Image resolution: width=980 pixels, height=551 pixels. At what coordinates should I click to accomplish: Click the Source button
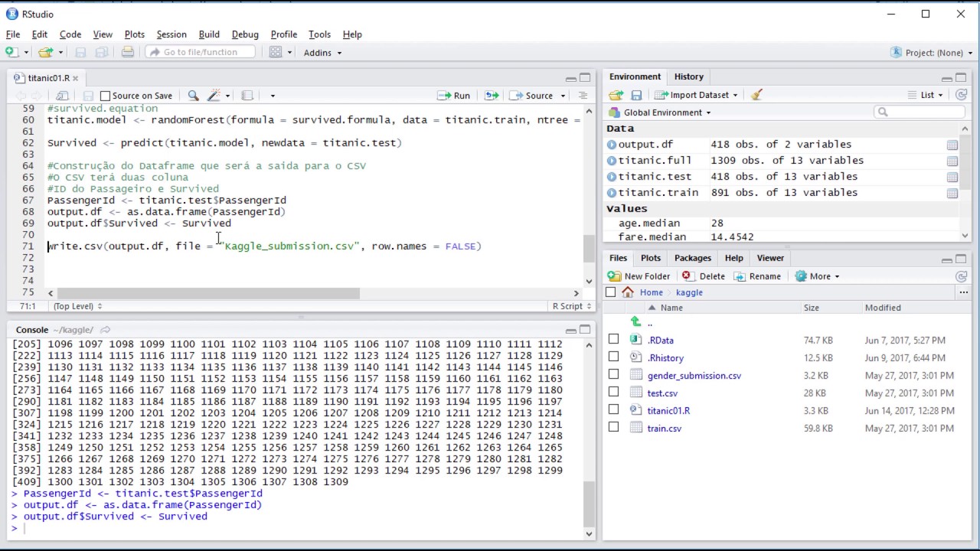click(x=531, y=96)
